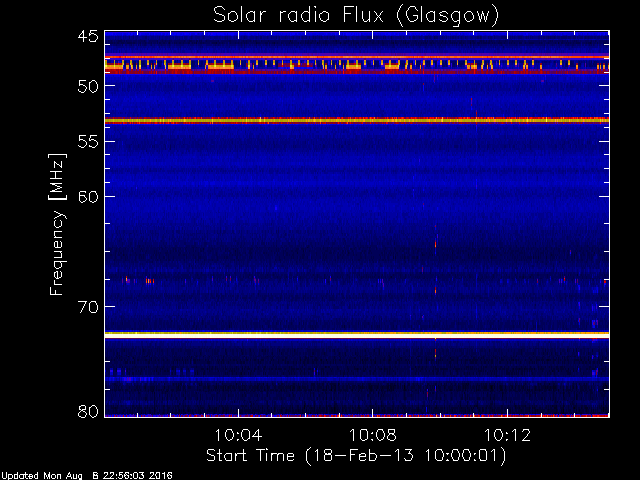The image size is (640, 480).
Task: Click the "Updated Mon Aug 6" timestamp text
Action: (86, 476)
